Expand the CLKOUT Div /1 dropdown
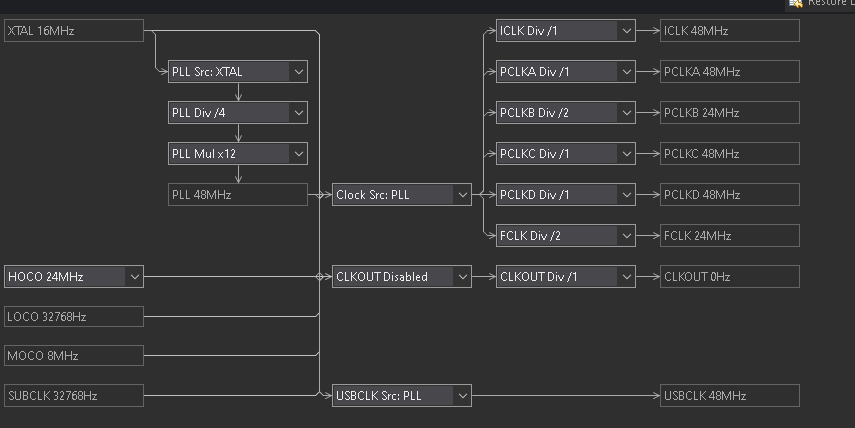 tap(565, 276)
